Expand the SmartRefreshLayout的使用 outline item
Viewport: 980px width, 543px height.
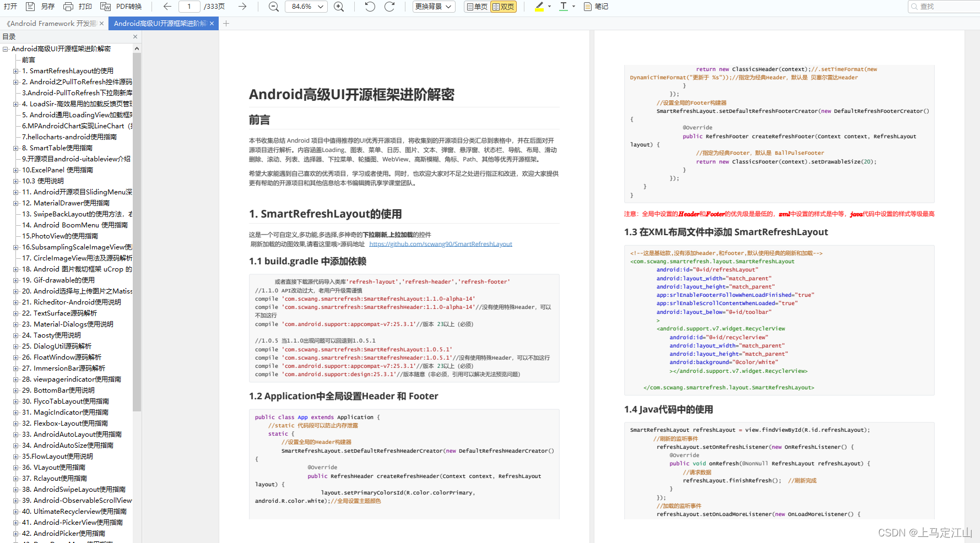click(16, 71)
